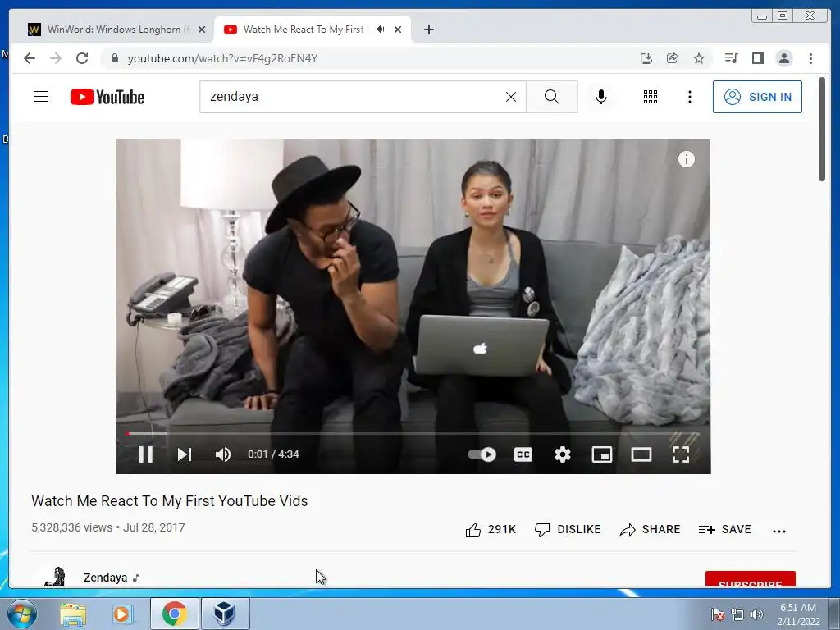Screen dimensions: 840x630
Task: Click the video title text
Action: (170, 501)
